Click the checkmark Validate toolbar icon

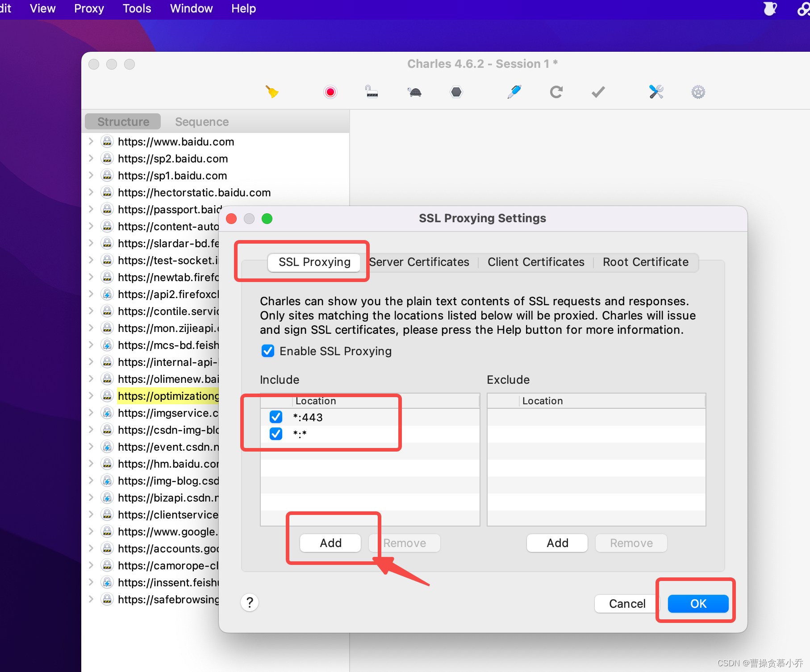click(598, 92)
